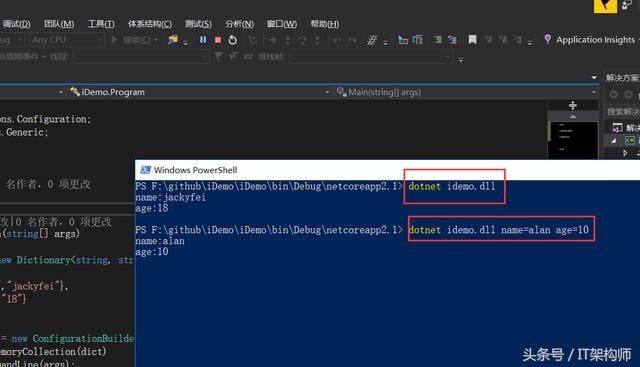Click the editor split-window handle icon
Viewport: 640px width, 367px height.
573,105
